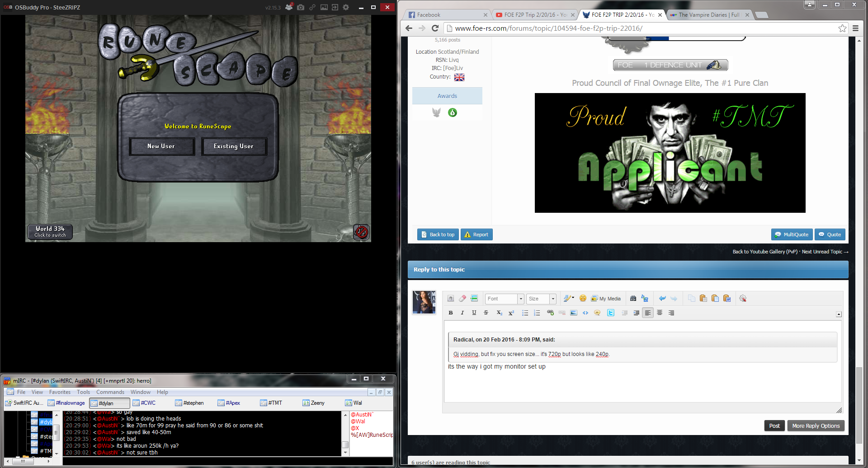Open the special BBCode dropdown arrow
The height and width of the screenshot is (468, 868).
pyautogui.click(x=569, y=298)
